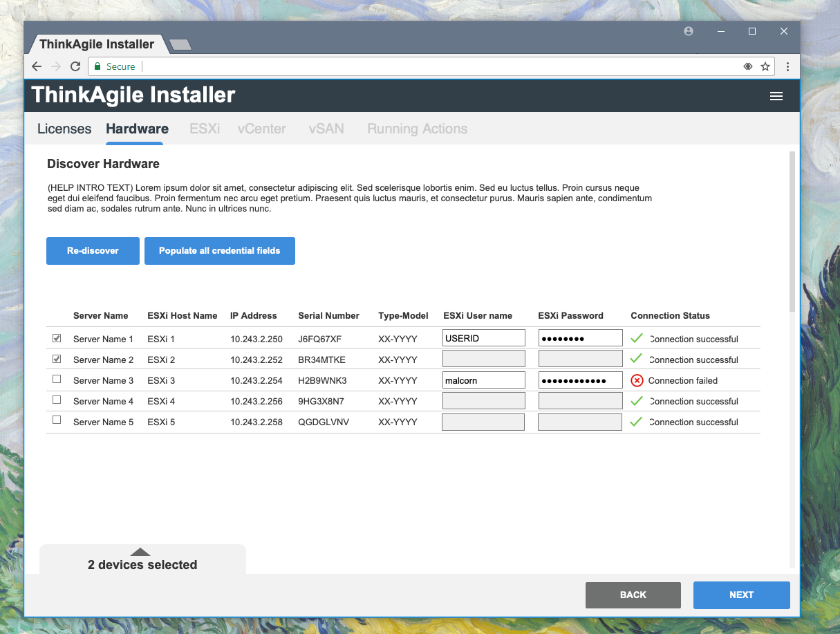Click Populate all credential fields button
The width and height of the screenshot is (840, 634).
(x=219, y=251)
